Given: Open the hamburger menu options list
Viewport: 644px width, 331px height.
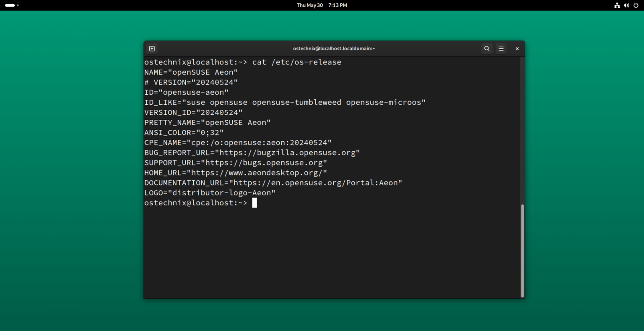Looking at the screenshot, I should (x=501, y=48).
